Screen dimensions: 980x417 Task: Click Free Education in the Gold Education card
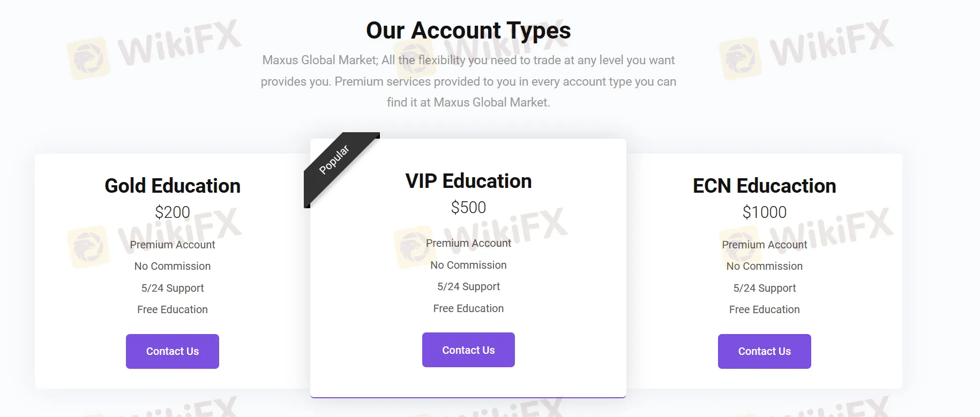click(173, 309)
